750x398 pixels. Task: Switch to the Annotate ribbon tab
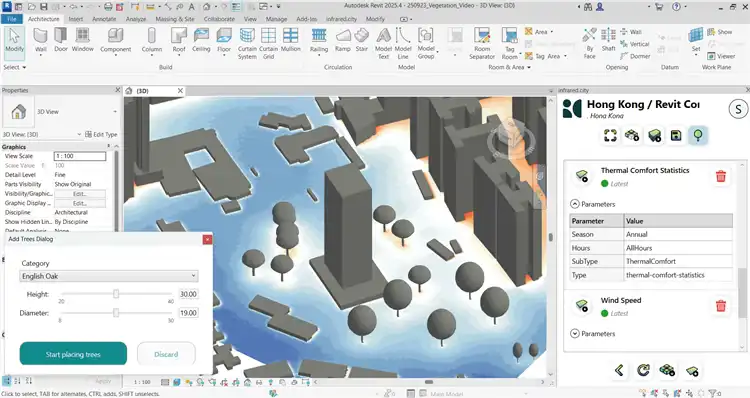coord(104,19)
